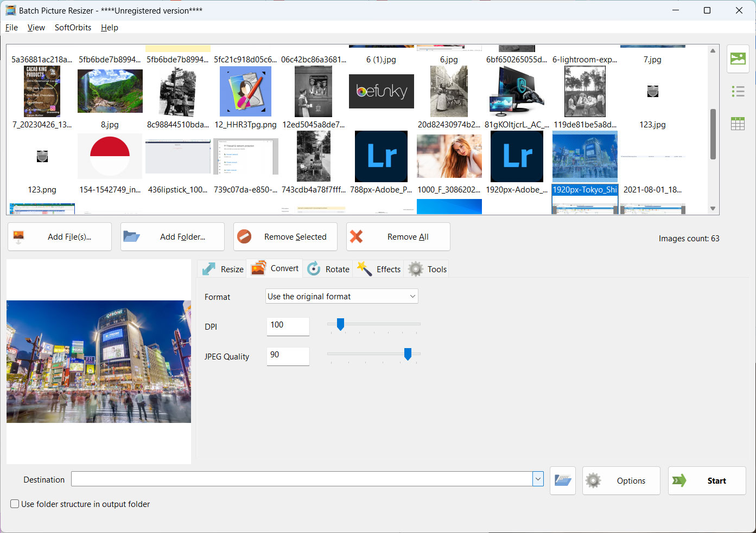Screen dimensions: 756x533
Task: Switch to thumbnail view icon in right sidebar
Action: (x=738, y=59)
